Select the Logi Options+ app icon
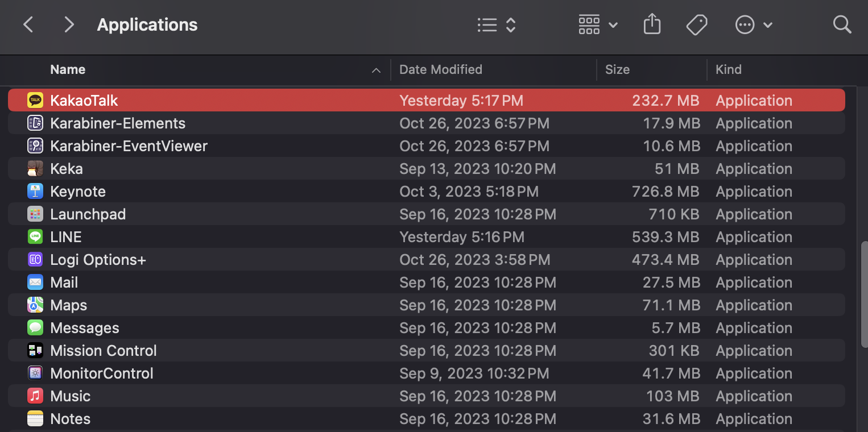 [x=35, y=260]
